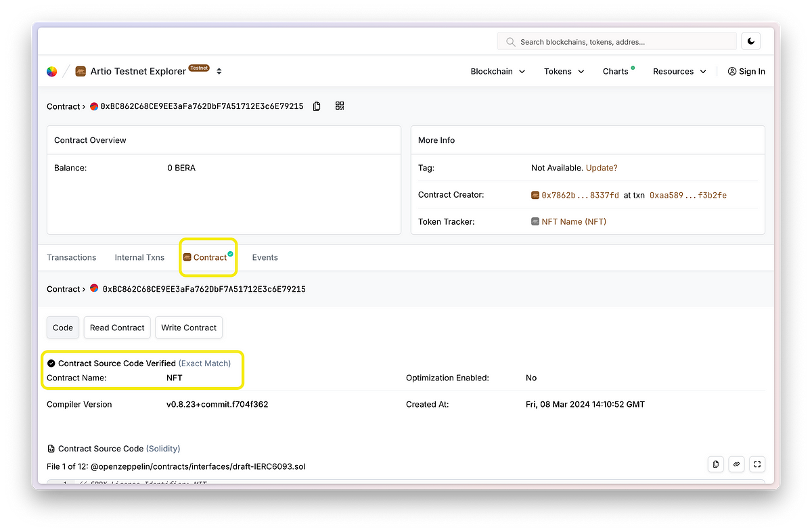Click the magnifier icon in search bar
This screenshot has height=532, width=812.
[510, 41]
